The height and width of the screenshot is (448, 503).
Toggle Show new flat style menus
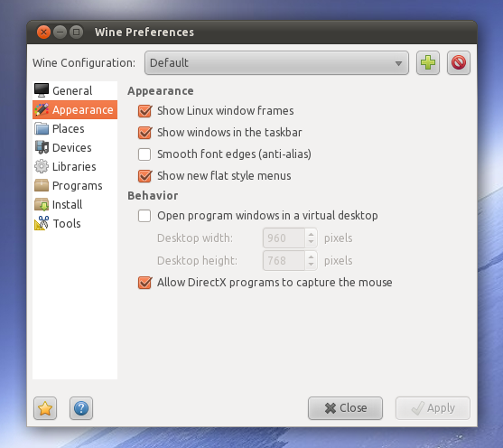[x=144, y=176]
